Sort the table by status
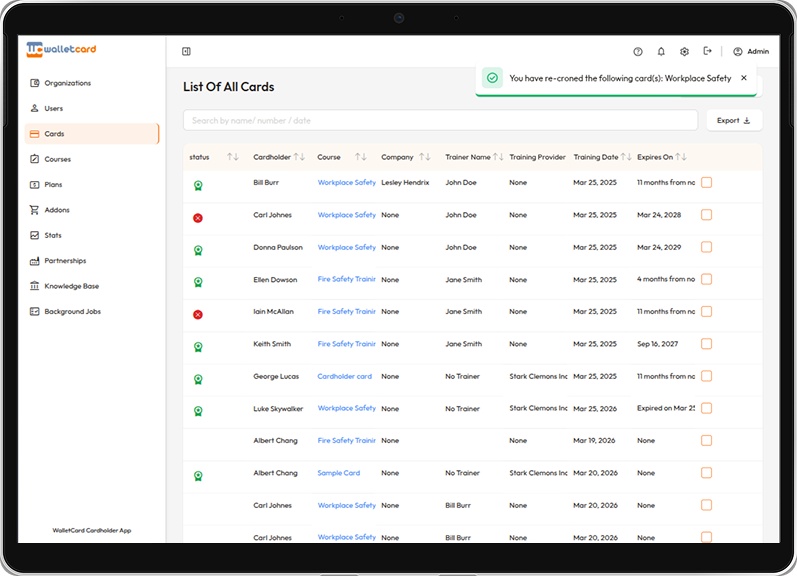Screen dimensions: 797x576 (233, 157)
